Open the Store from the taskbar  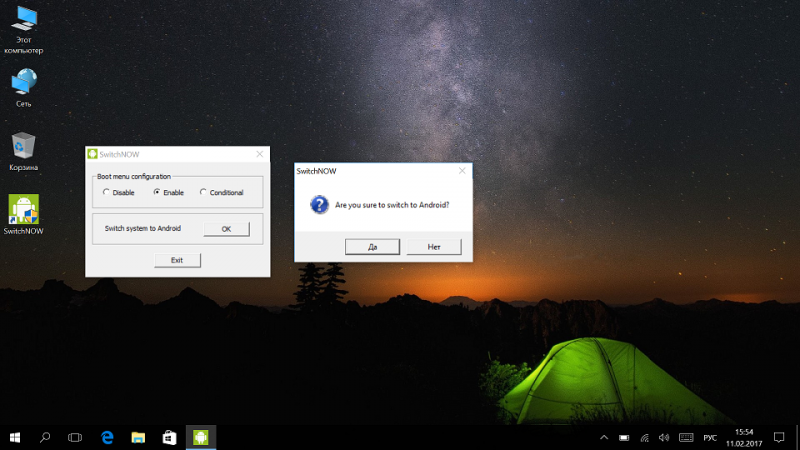click(169, 437)
